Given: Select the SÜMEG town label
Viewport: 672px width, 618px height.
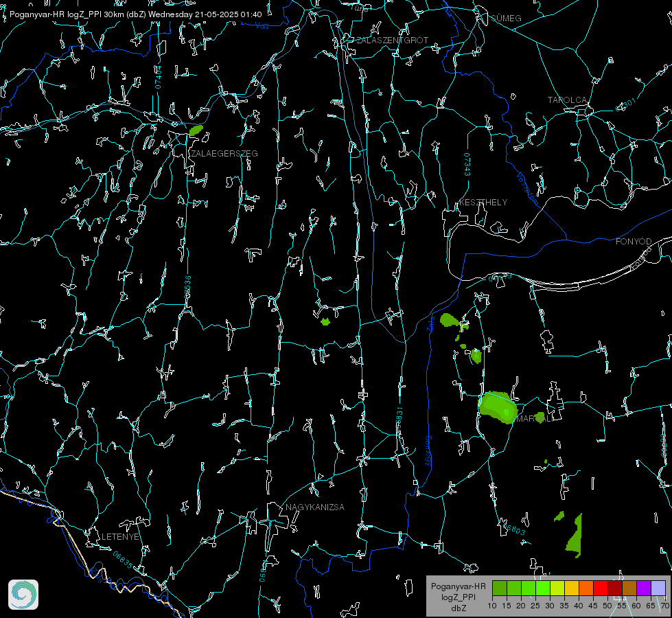Looking at the screenshot, I should click(x=506, y=19).
